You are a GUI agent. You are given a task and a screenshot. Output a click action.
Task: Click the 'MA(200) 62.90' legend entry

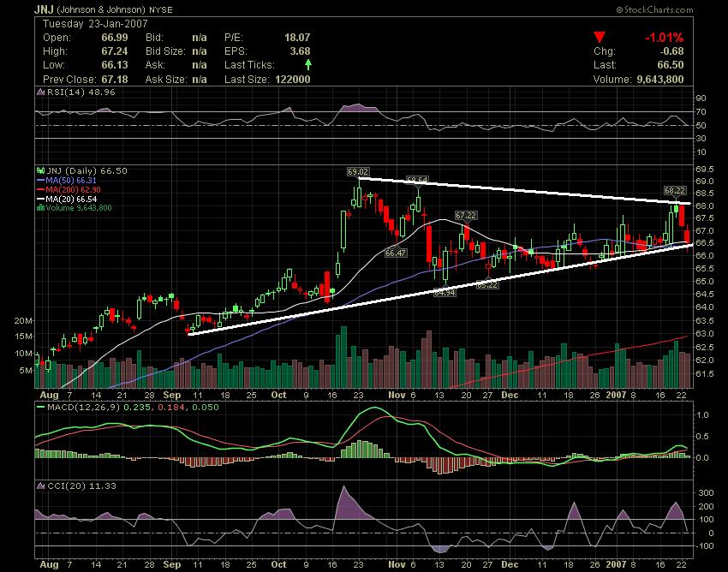[x=73, y=190]
